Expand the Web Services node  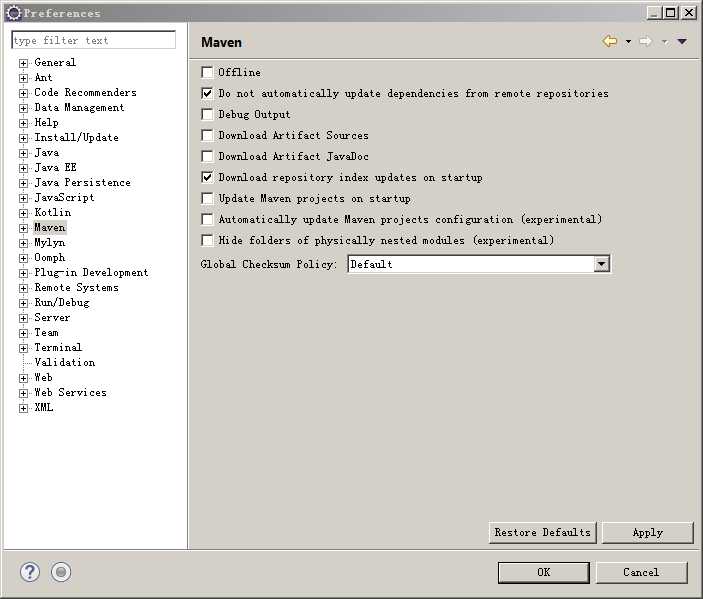[x=23, y=393]
